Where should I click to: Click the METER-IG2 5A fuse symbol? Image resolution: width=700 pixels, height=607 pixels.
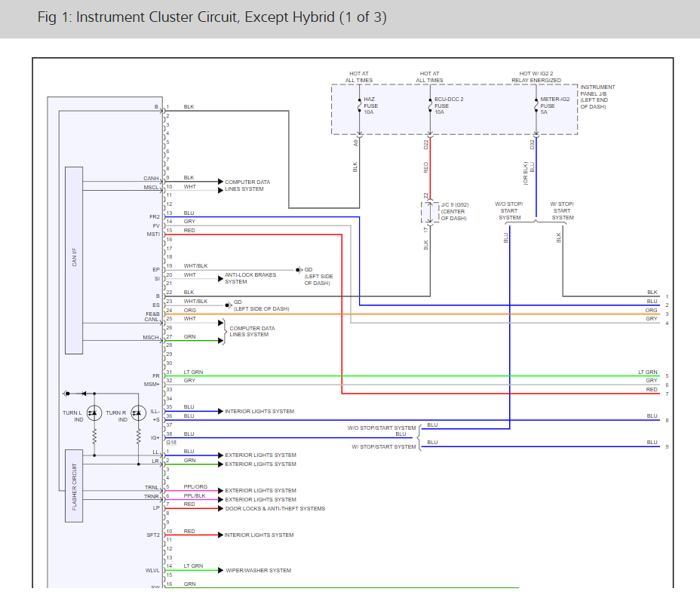[x=536, y=106]
